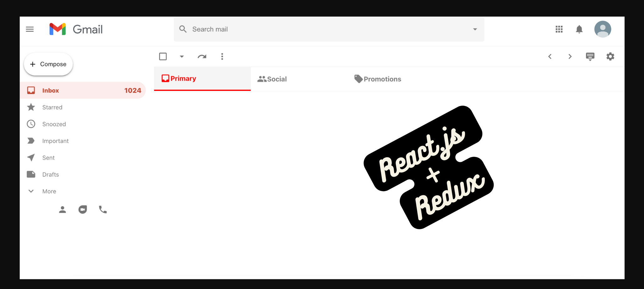
Task: Star messages via the Starred label
Action: point(52,107)
